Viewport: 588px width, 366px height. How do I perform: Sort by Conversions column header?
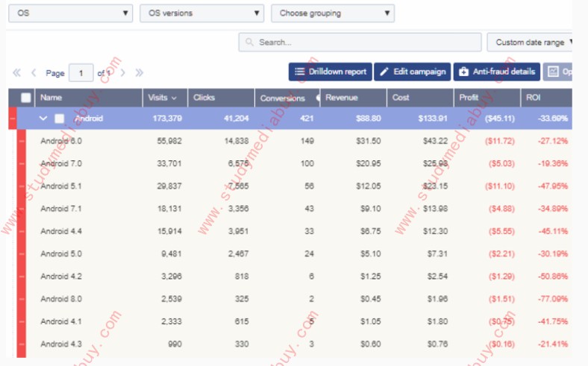coord(287,98)
